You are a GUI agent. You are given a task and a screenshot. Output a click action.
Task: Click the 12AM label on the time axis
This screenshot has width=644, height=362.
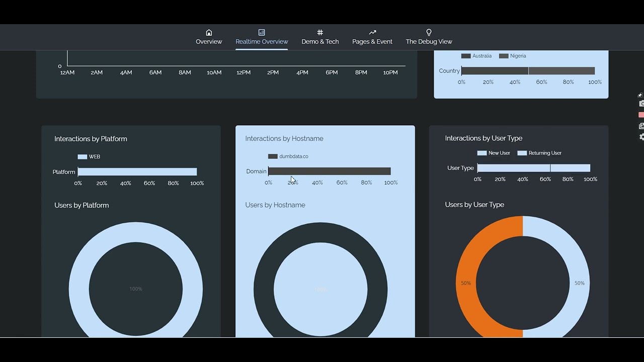[67, 72]
